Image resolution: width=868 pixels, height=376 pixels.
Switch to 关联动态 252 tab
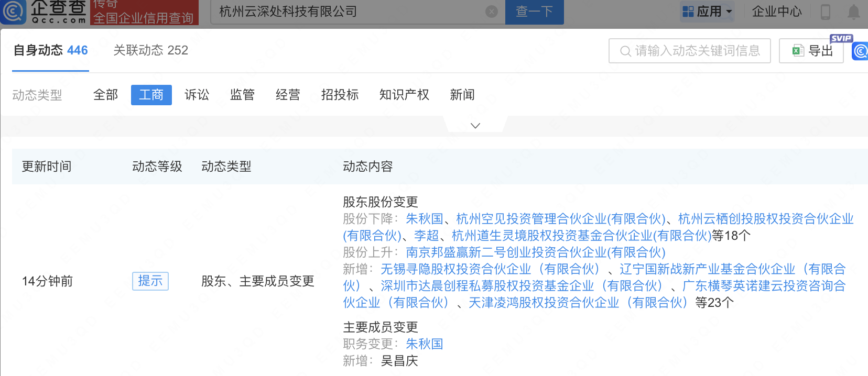coord(150,50)
